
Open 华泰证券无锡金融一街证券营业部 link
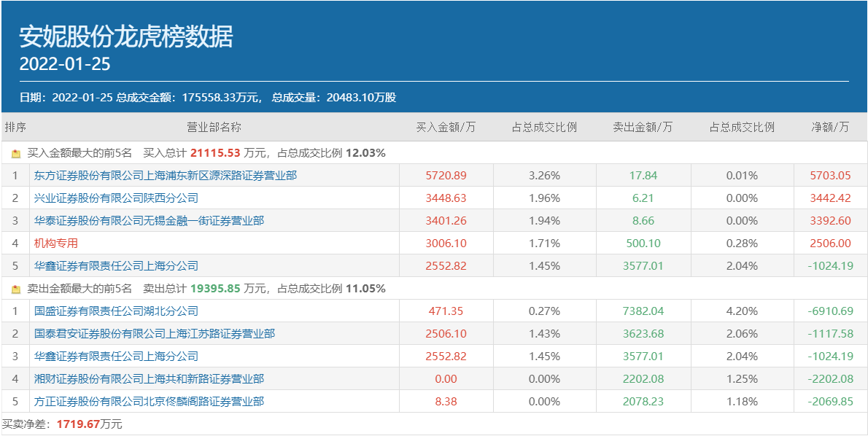149,221
